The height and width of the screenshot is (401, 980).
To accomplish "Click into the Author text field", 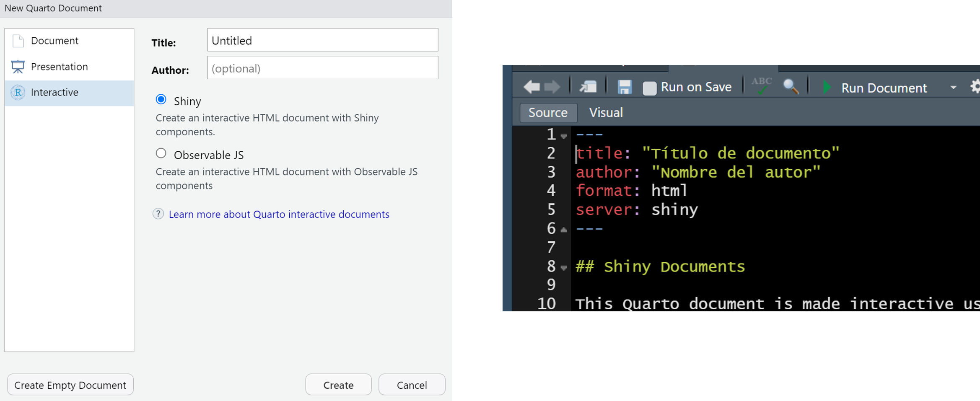I will coord(322,68).
